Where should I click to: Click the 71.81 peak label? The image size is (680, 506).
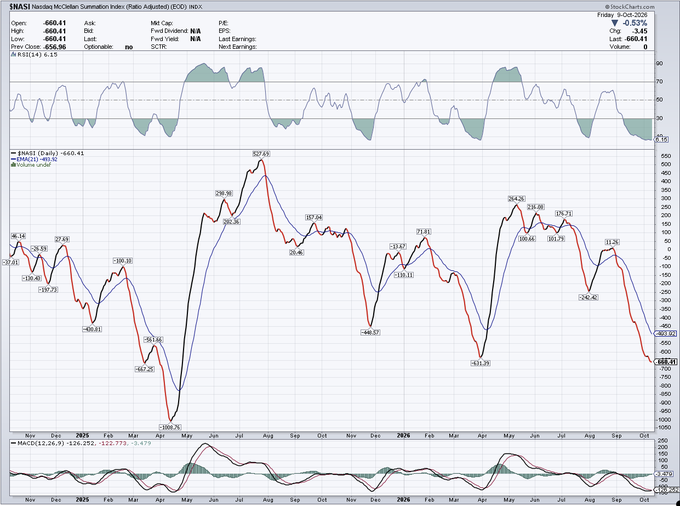click(425, 232)
